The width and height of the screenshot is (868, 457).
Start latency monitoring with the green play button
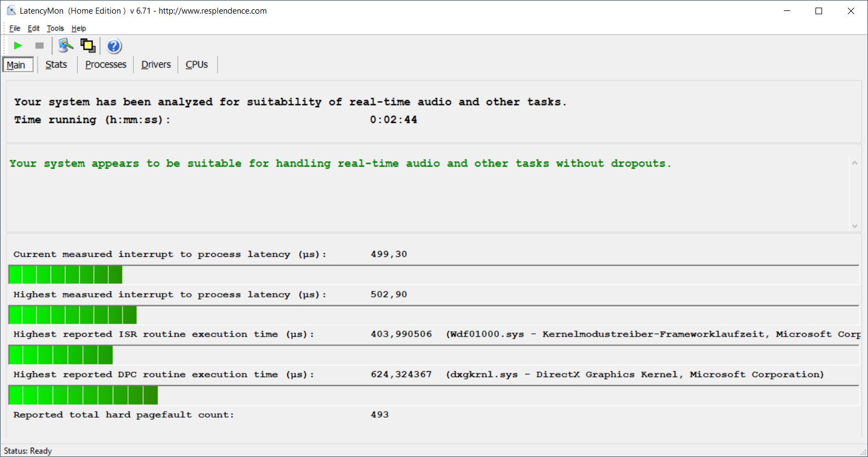(x=18, y=46)
